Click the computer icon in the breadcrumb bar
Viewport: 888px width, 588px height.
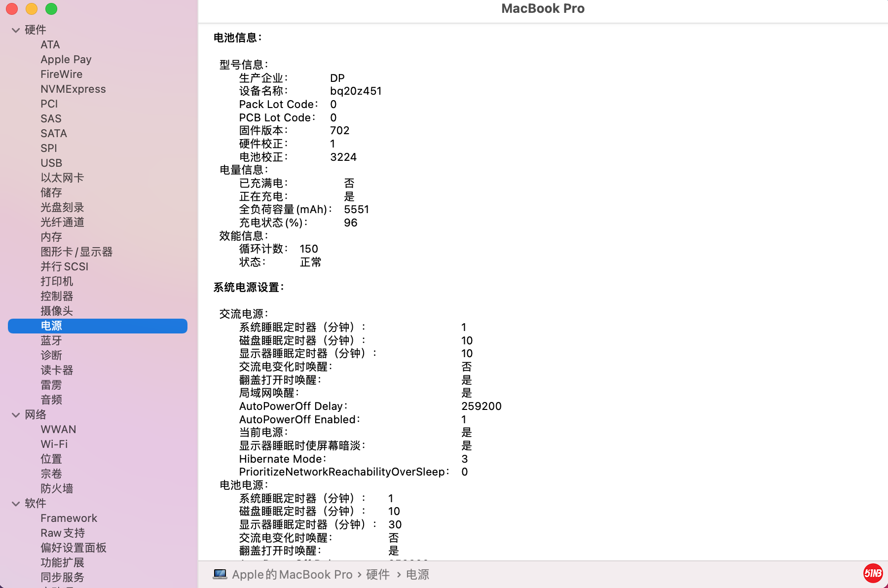pos(219,574)
